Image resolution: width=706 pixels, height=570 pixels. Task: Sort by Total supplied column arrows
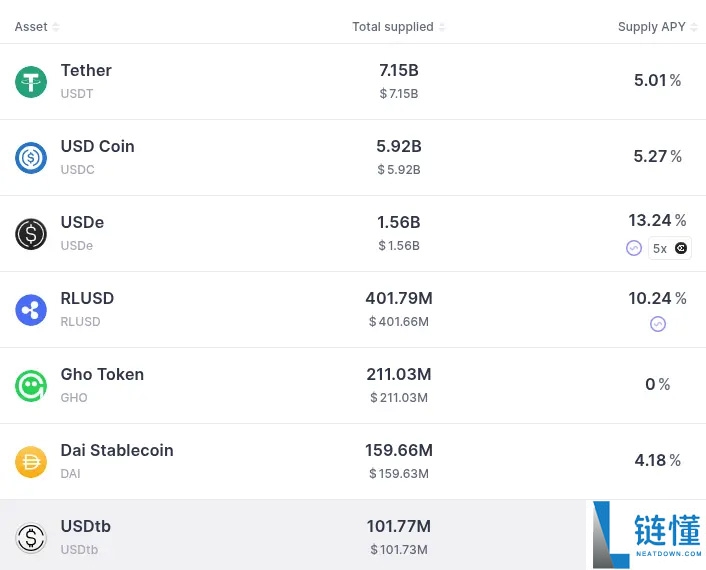click(442, 27)
